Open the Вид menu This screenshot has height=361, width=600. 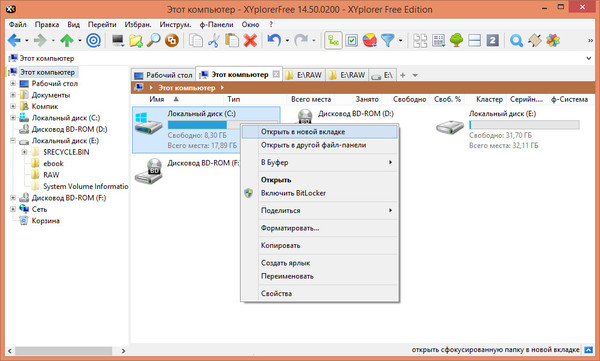point(73,25)
